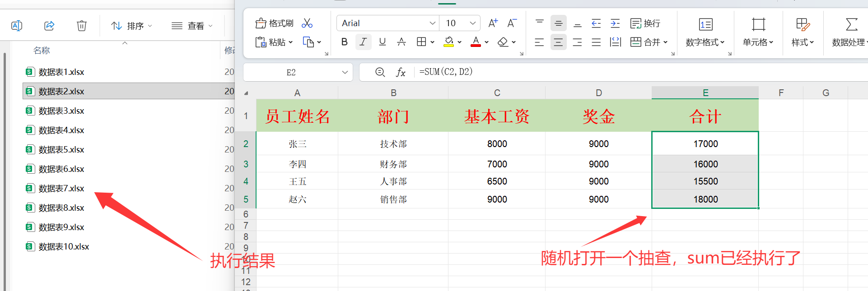Expand font color dropdown arrow
Viewport: 868px width, 291px height.
click(x=486, y=42)
